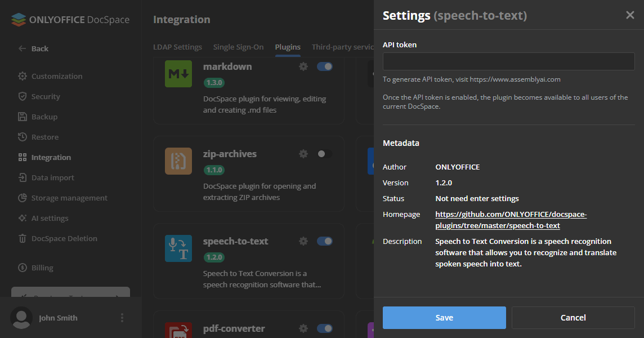Click the Backup disk icon
This screenshot has width=644, height=338.
point(22,117)
